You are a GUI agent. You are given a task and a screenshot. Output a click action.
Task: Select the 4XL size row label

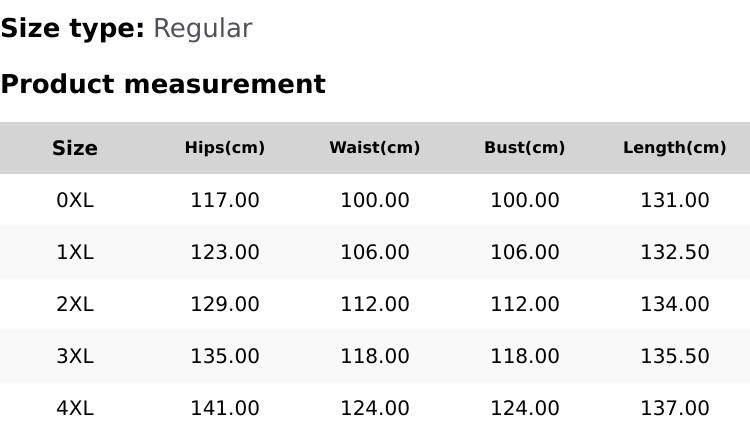(75, 408)
